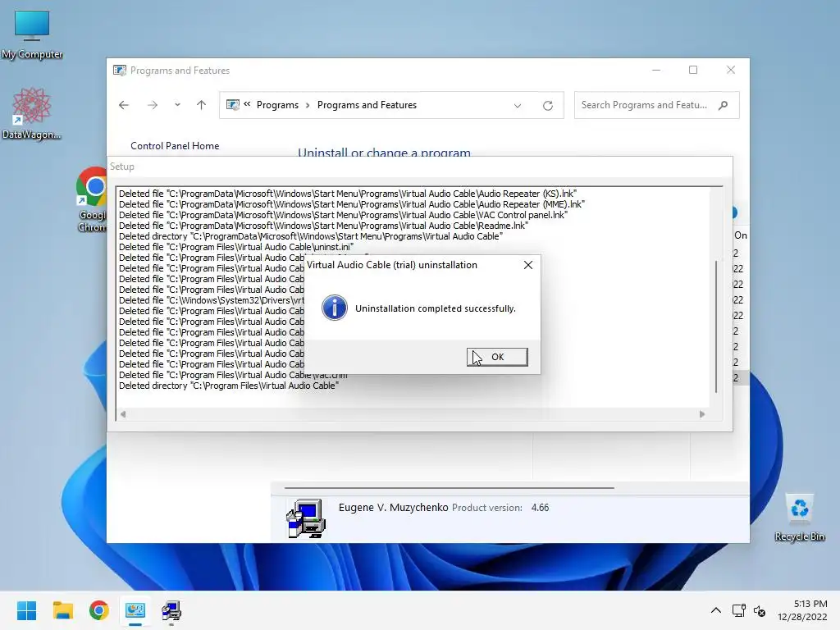Open Google Chrome desktop shortcut
Image resolution: width=840 pixels, height=630 pixels.
[92, 199]
